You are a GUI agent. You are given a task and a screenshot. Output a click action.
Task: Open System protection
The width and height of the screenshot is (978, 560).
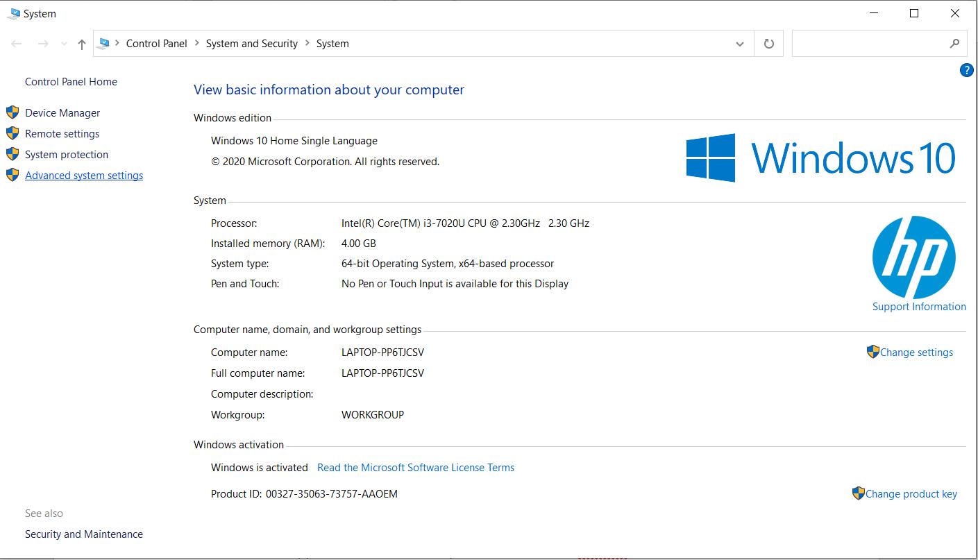67,155
